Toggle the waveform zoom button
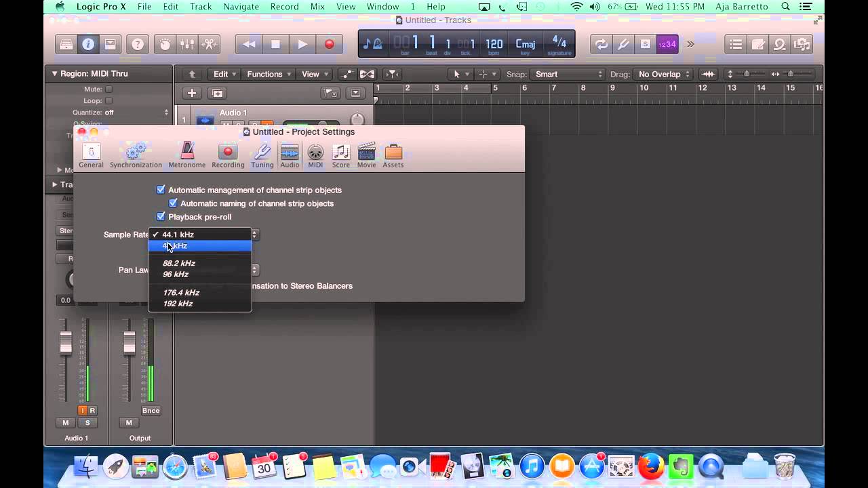Viewport: 868px width, 488px height. (x=708, y=74)
